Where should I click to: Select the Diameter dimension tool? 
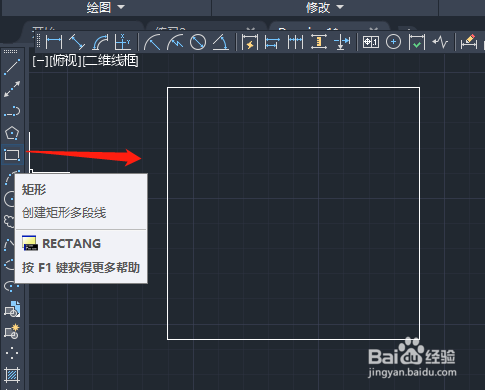198,42
